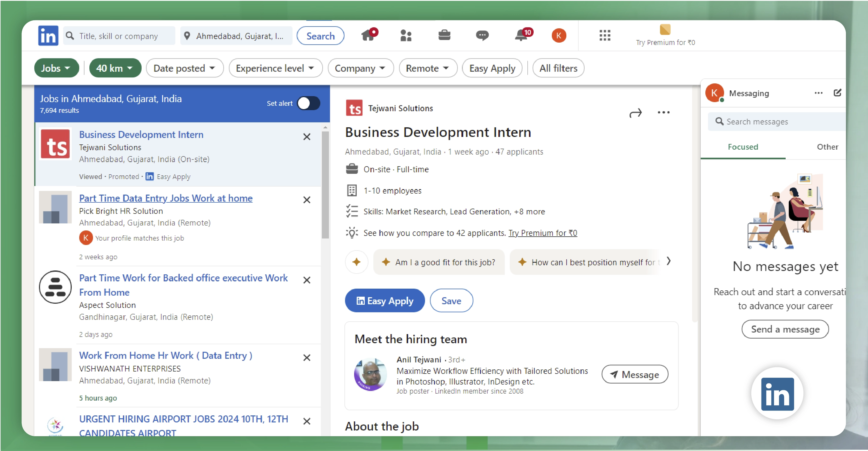
Task: Dismiss Work From Home Hr Work card
Action: tap(307, 357)
